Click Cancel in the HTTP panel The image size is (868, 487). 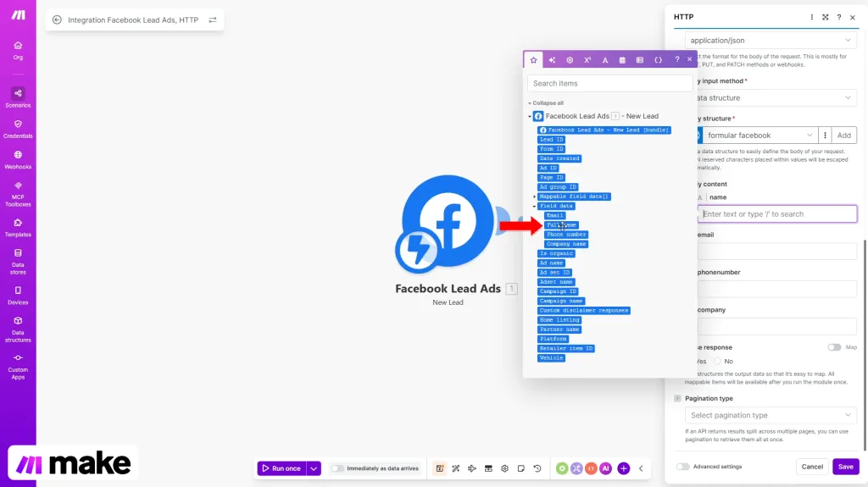pyautogui.click(x=812, y=467)
